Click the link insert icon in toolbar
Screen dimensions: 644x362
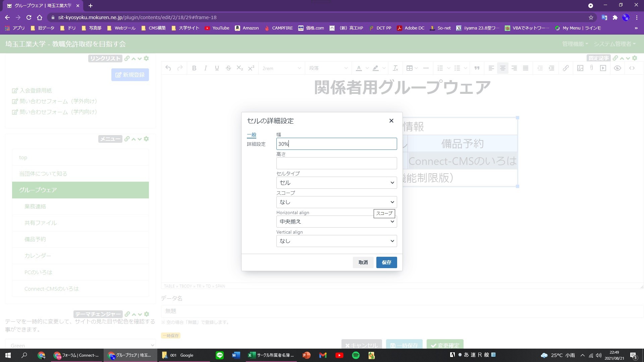566,68
